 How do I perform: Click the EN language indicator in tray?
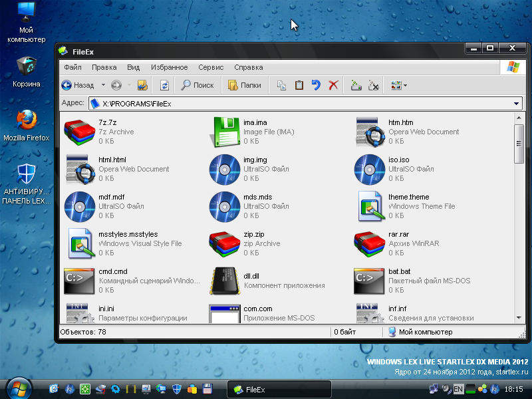coord(458,389)
